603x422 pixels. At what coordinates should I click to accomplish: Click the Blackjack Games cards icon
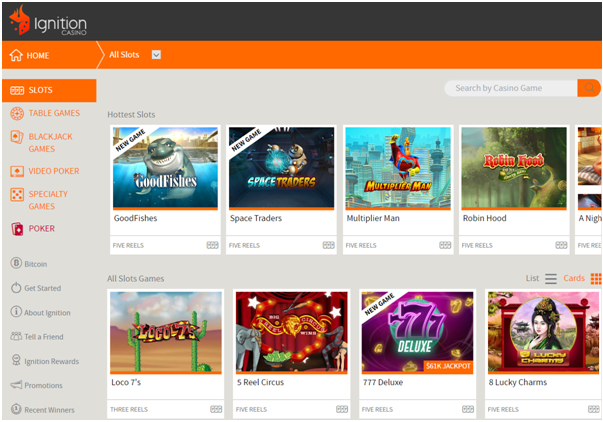tap(17, 137)
